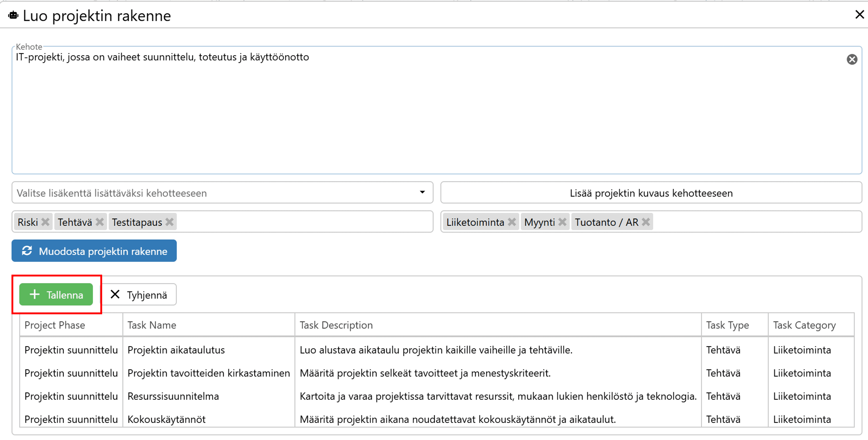Click Lisää projektin kuvaus kehotteeseen
This screenshot has width=868, height=440.
click(651, 193)
